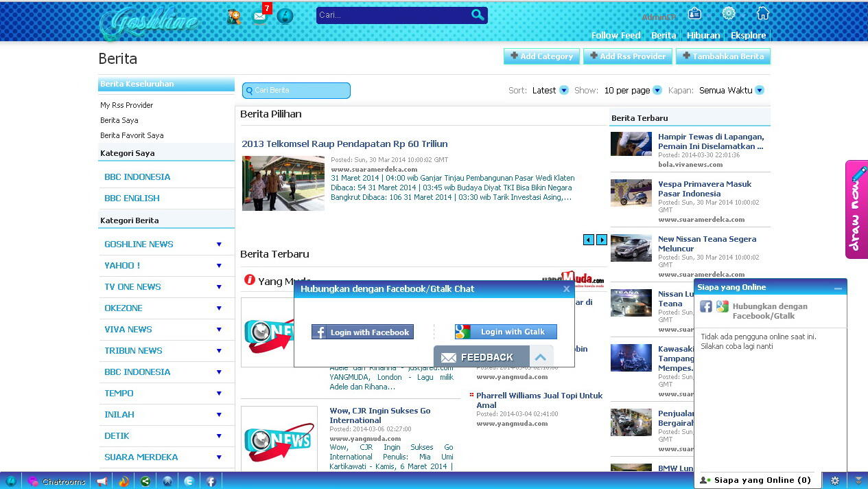This screenshot has height=489, width=868.
Task: Click Login with Gtalk button
Action: pos(506,332)
